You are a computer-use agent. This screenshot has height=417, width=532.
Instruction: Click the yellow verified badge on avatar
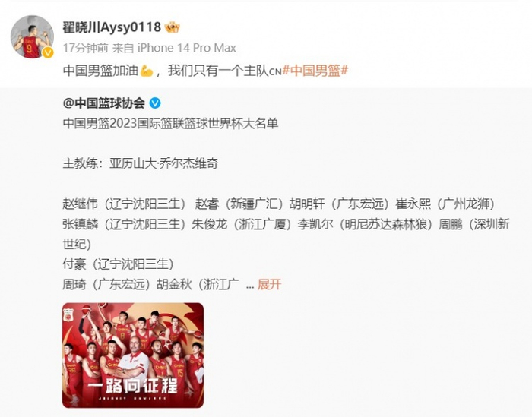coord(47,52)
